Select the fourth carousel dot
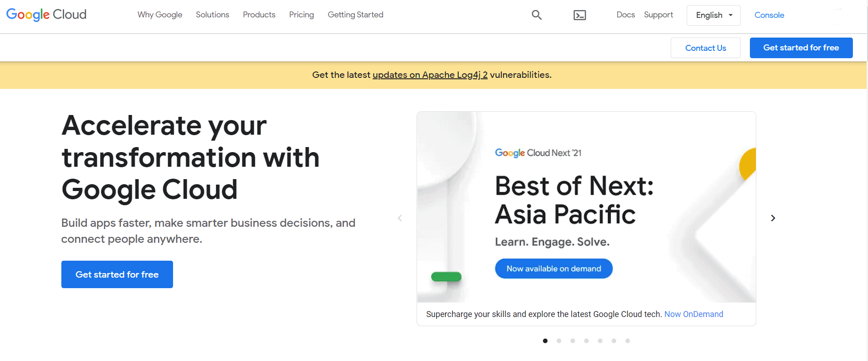 586,341
